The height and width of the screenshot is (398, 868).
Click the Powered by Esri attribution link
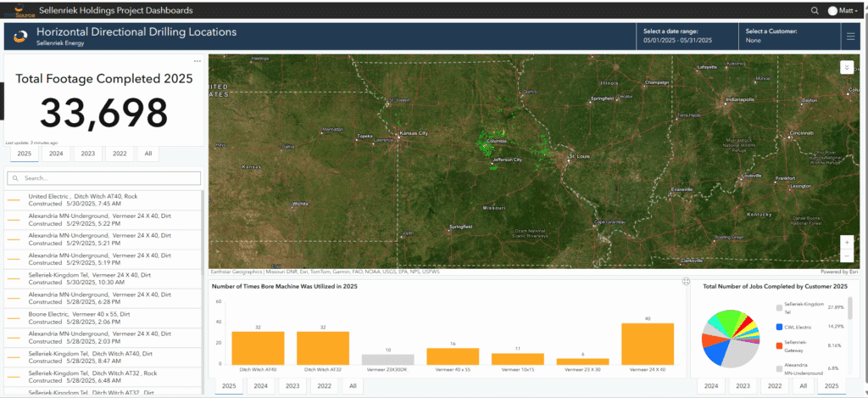coord(841,272)
